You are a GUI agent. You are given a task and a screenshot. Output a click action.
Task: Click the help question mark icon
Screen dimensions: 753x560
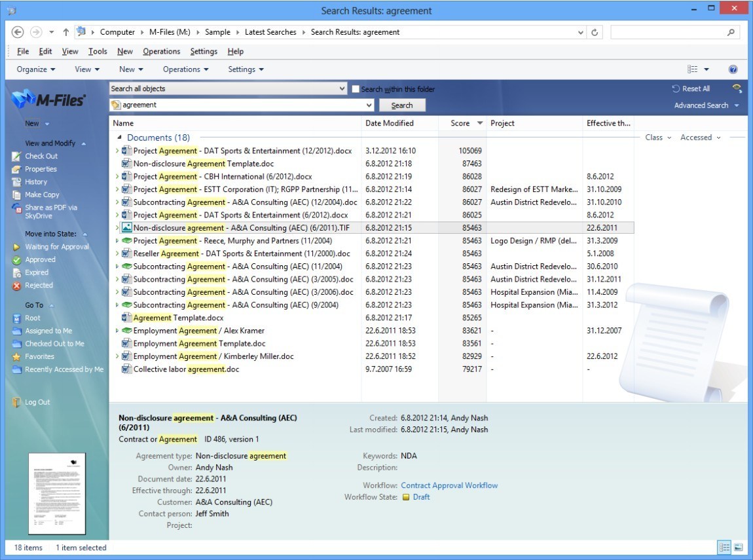(x=733, y=69)
